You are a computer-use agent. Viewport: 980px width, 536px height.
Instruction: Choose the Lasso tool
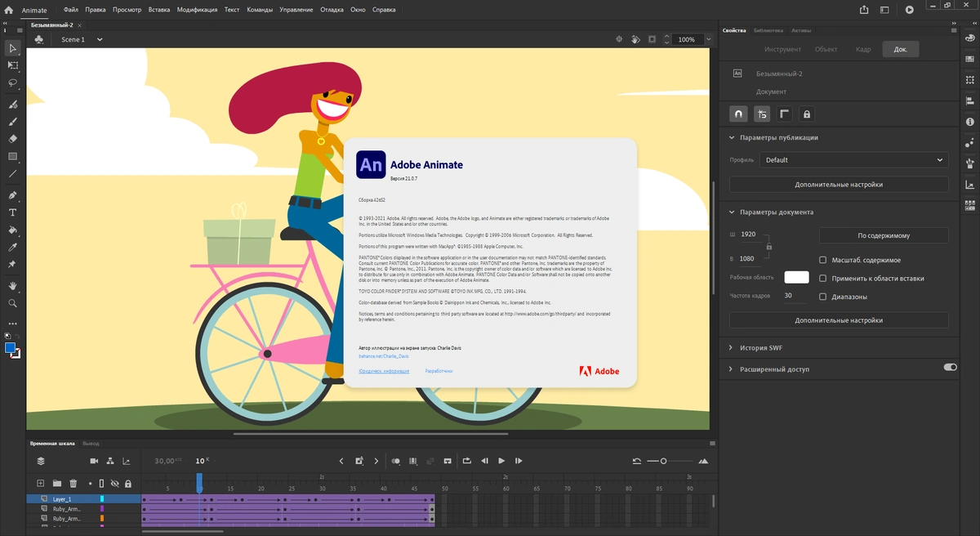[x=12, y=83]
